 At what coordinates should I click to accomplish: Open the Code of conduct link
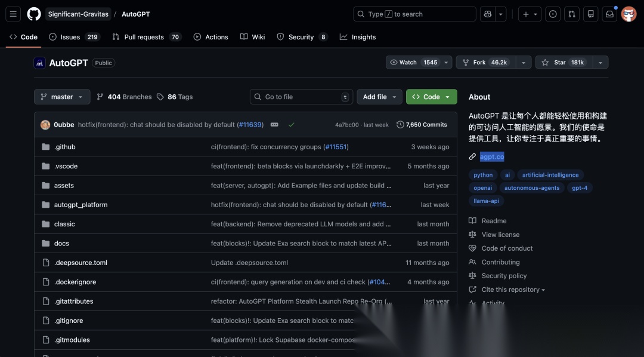coord(501,248)
